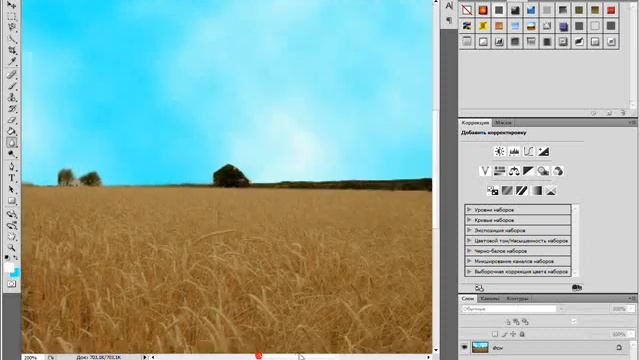Select the Horizontal Type tool
Viewport: 640px width, 360px height.
coord(12,178)
